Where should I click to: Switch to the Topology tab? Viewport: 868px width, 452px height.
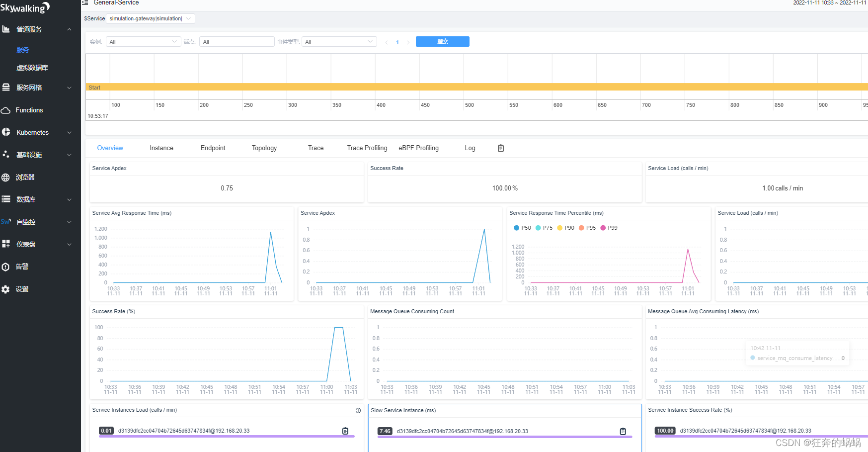pos(264,148)
